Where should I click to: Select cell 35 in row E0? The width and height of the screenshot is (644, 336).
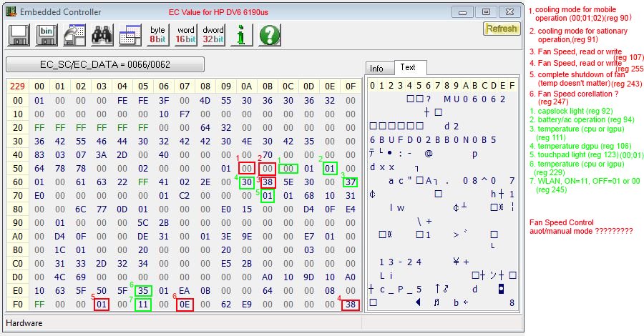[143, 291]
